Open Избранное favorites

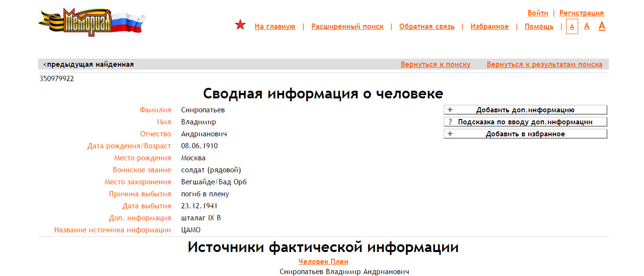(x=489, y=26)
